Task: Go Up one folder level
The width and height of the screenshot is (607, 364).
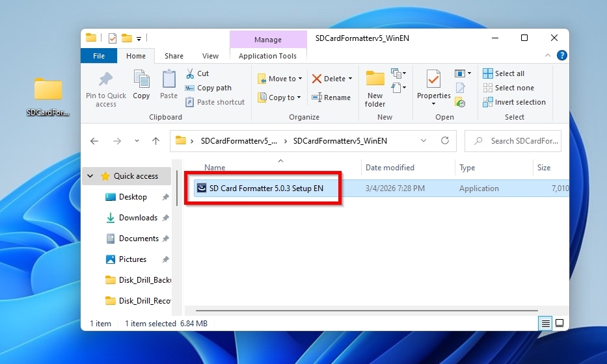Action: point(155,141)
